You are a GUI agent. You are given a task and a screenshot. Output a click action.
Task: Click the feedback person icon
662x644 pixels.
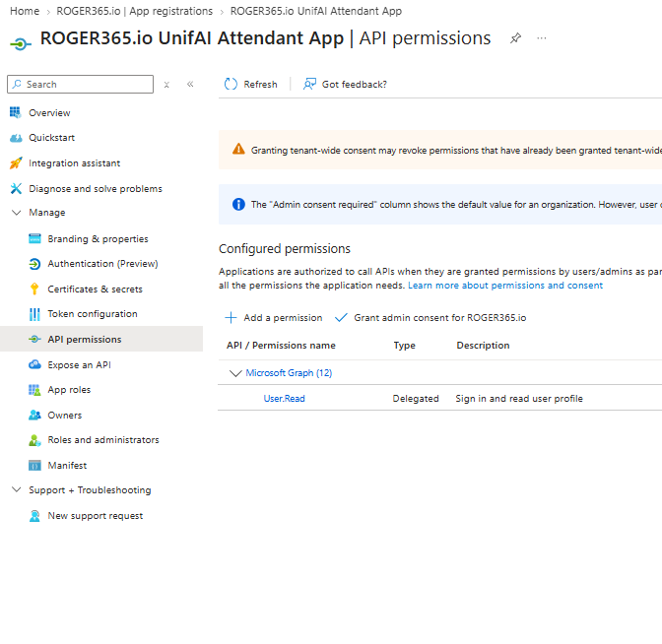(x=309, y=84)
